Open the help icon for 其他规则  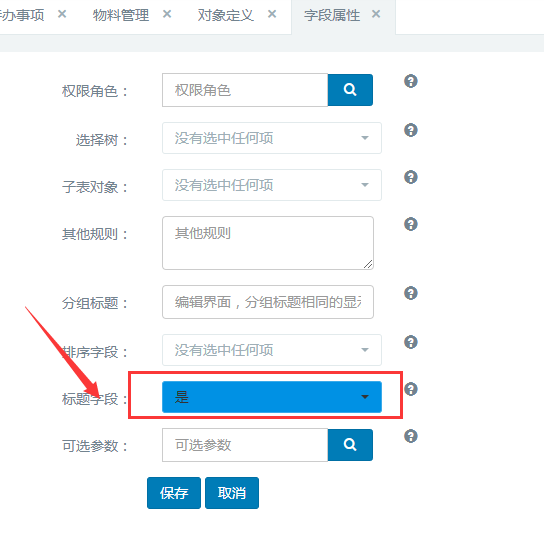411,224
